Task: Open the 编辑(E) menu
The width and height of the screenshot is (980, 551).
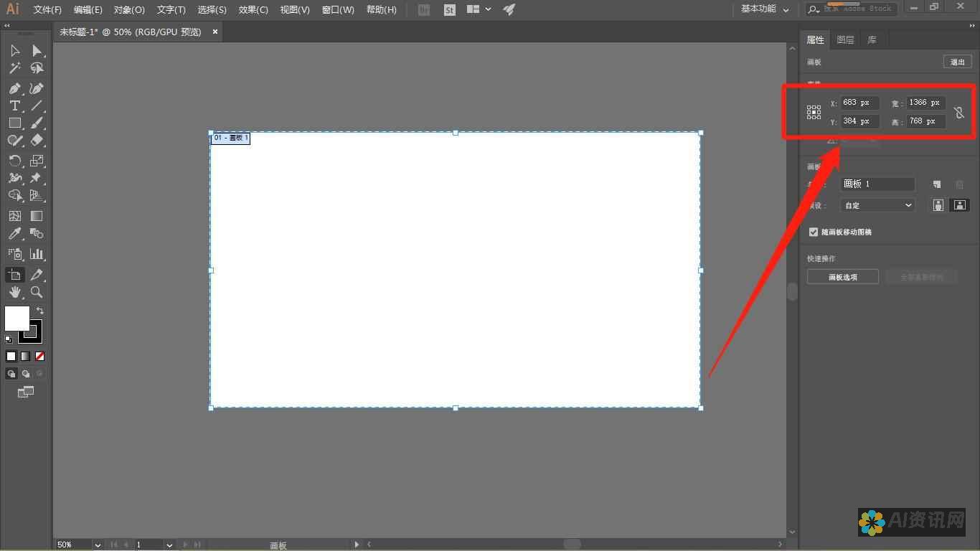Action: click(x=88, y=10)
